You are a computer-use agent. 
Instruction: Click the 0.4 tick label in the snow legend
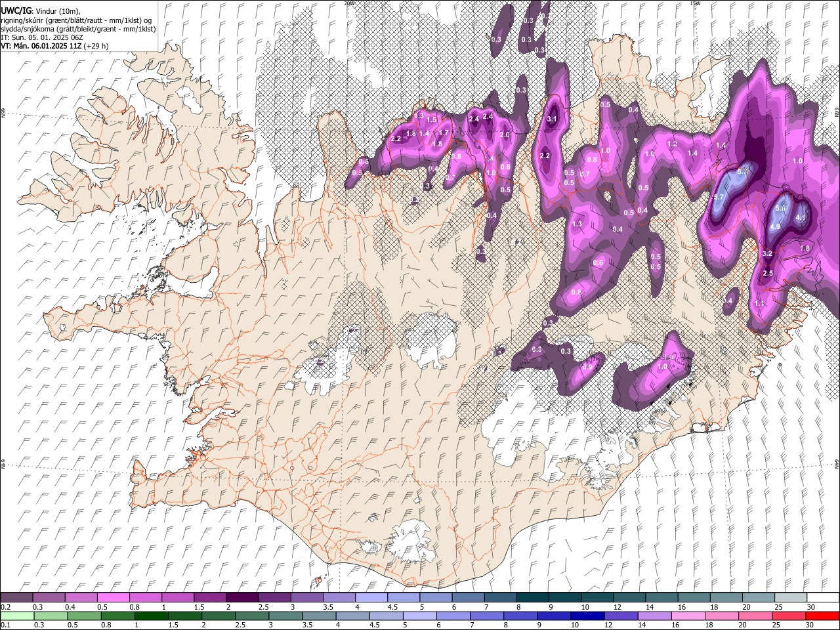click(x=70, y=607)
